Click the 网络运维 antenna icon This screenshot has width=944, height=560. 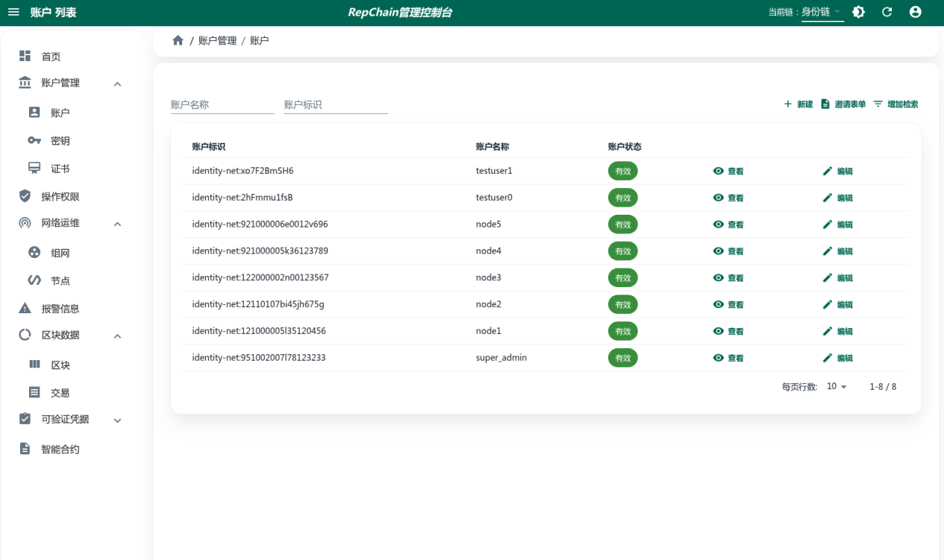(x=25, y=223)
